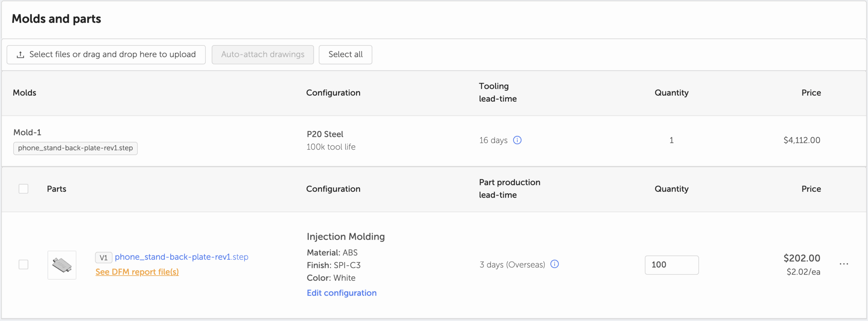Toggle the Parts header select-all checkbox
Image resolution: width=868 pixels, height=321 pixels.
(x=23, y=189)
